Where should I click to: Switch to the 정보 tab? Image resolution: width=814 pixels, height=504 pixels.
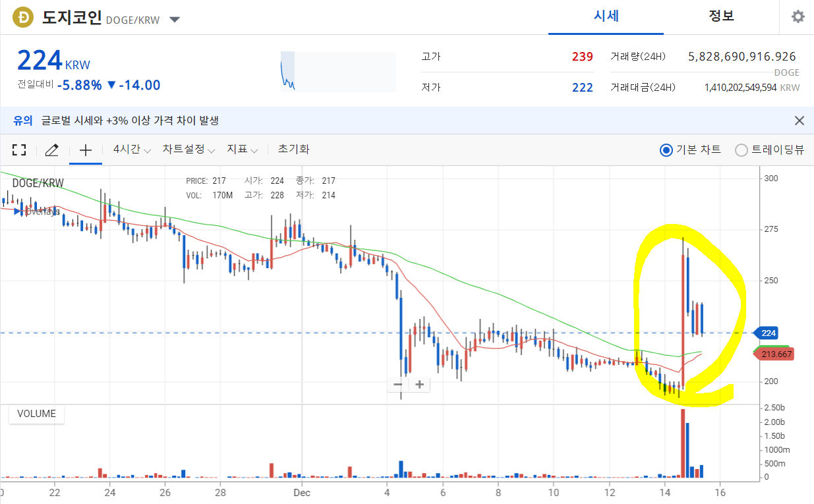pyautogui.click(x=721, y=16)
